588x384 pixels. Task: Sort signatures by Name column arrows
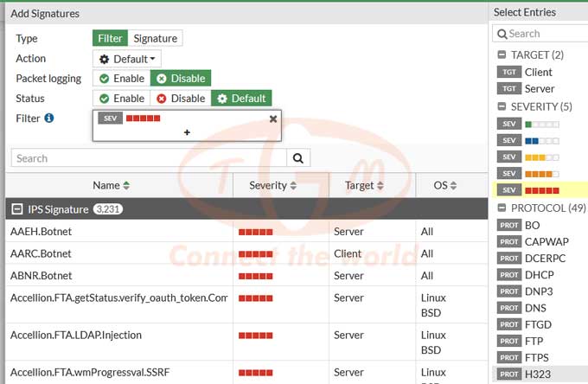[126, 186]
